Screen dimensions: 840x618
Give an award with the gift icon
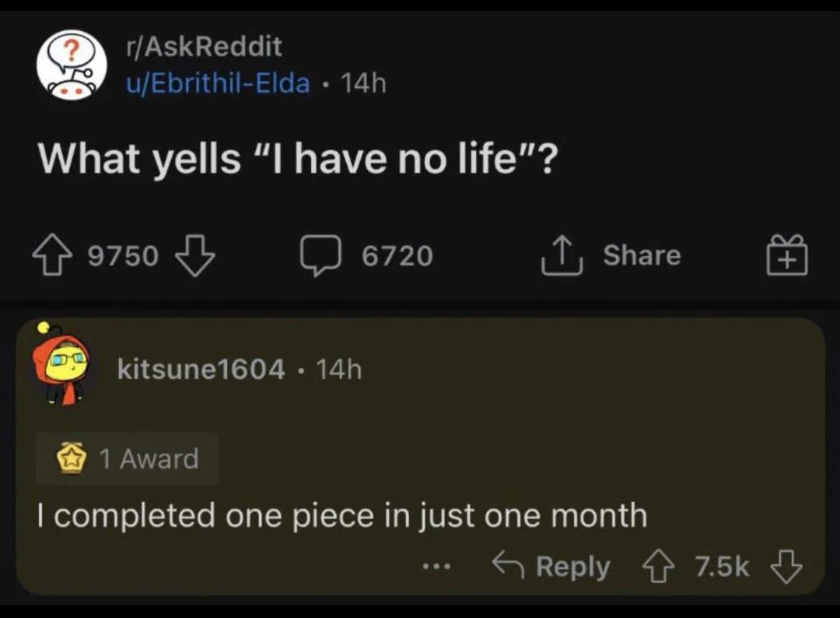coord(786,255)
